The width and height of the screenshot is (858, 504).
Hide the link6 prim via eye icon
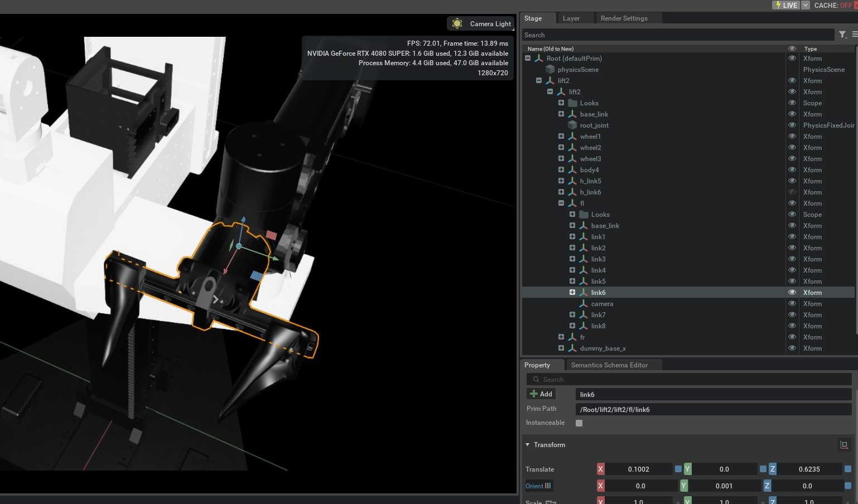[792, 293]
